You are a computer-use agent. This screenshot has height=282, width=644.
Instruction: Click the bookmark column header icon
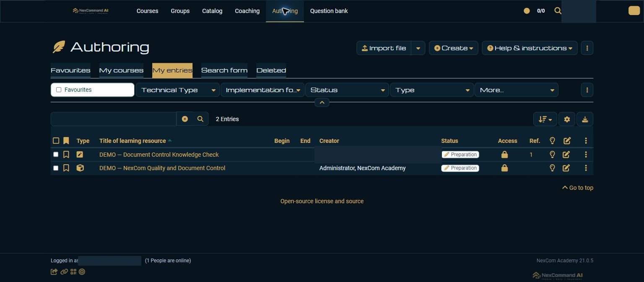pyautogui.click(x=66, y=141)
